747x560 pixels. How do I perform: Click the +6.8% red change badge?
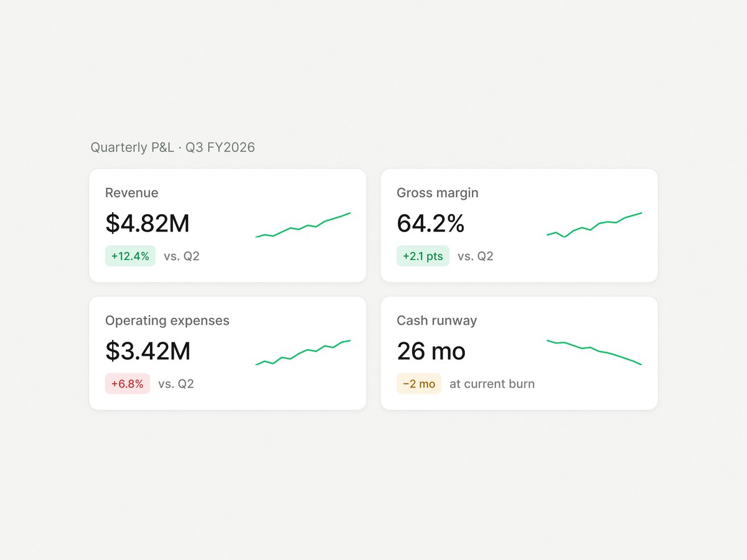[x=128, y=383]
